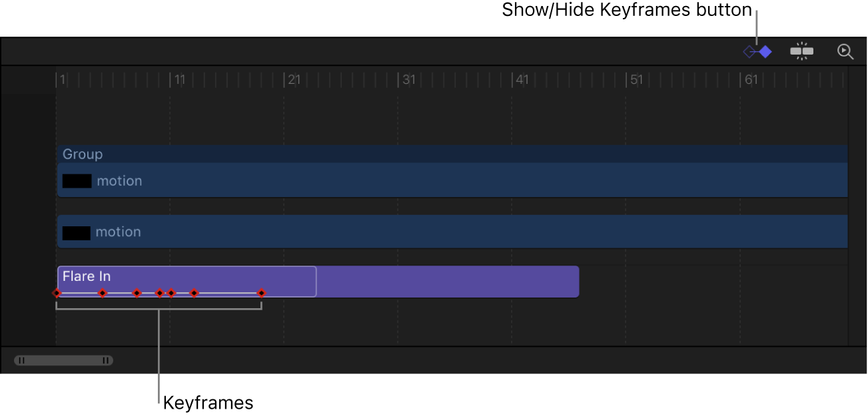Screen dimensions: 868x418
Task: Click the filmstrip display icon in the toolbar
Action: (x=801, y=51)
